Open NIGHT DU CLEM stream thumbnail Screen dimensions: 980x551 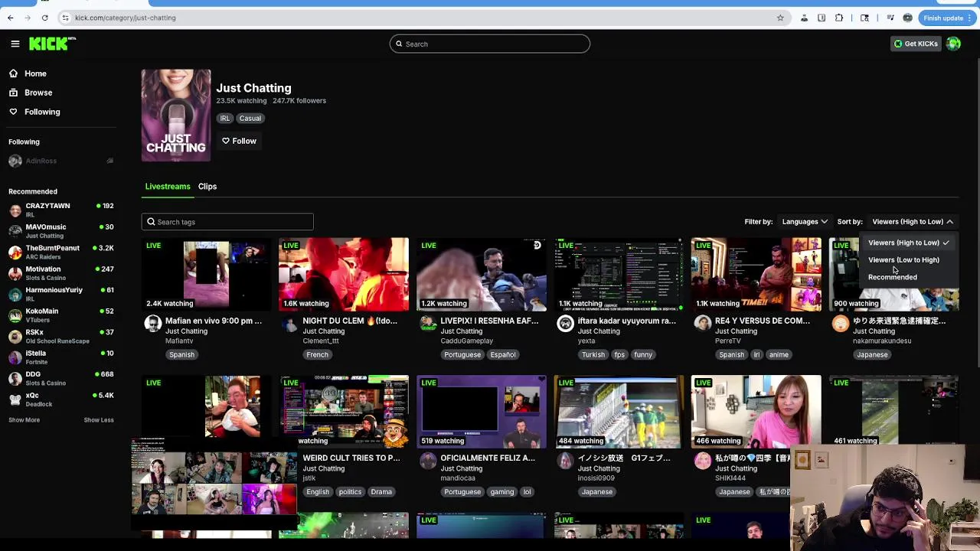pyautogui.click(x=344, y=274)
